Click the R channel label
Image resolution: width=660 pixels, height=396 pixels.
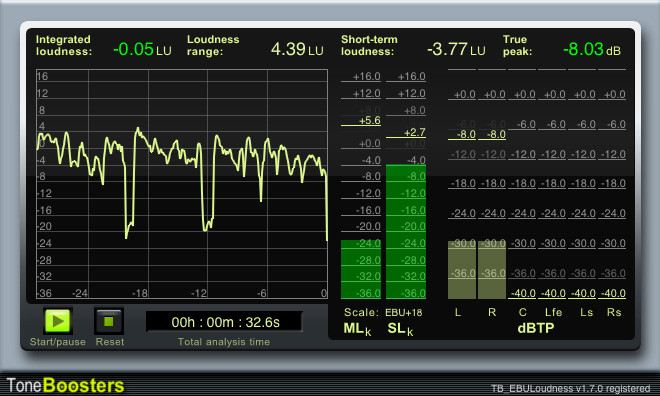(x=492, y=312)
